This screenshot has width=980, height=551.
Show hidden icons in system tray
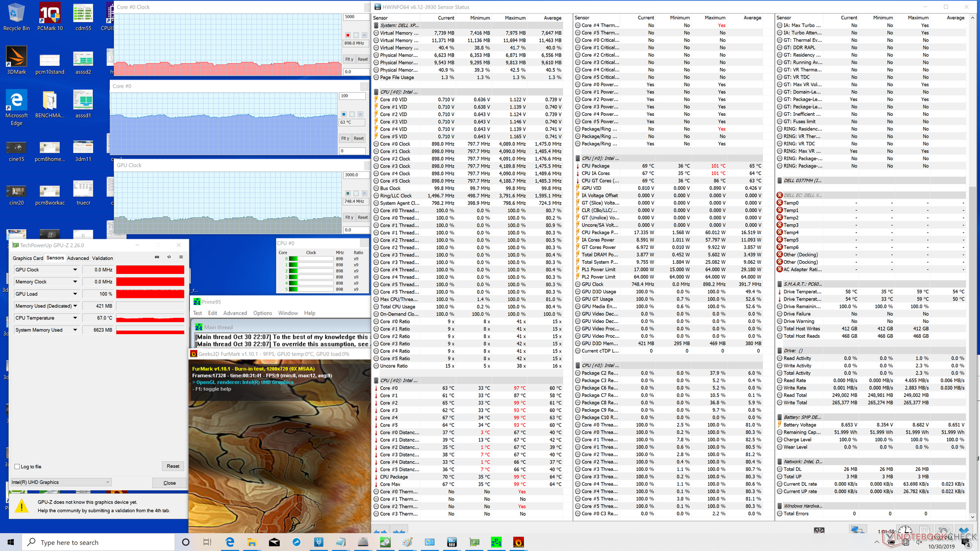(877, 542)
